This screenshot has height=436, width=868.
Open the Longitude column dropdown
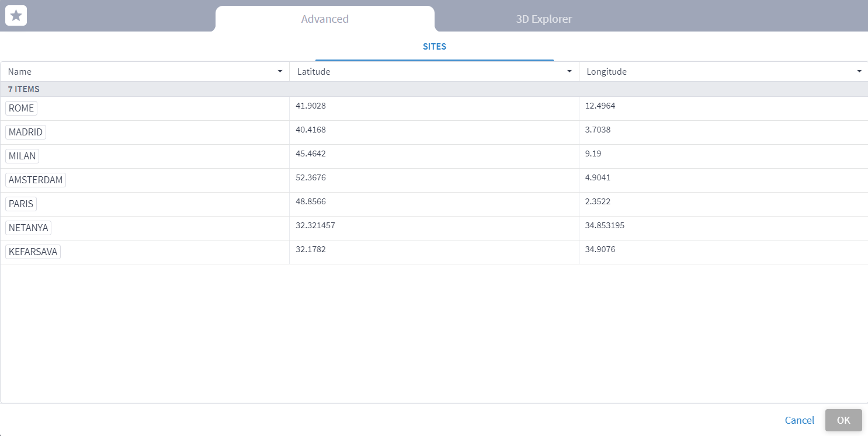(859, 71)
